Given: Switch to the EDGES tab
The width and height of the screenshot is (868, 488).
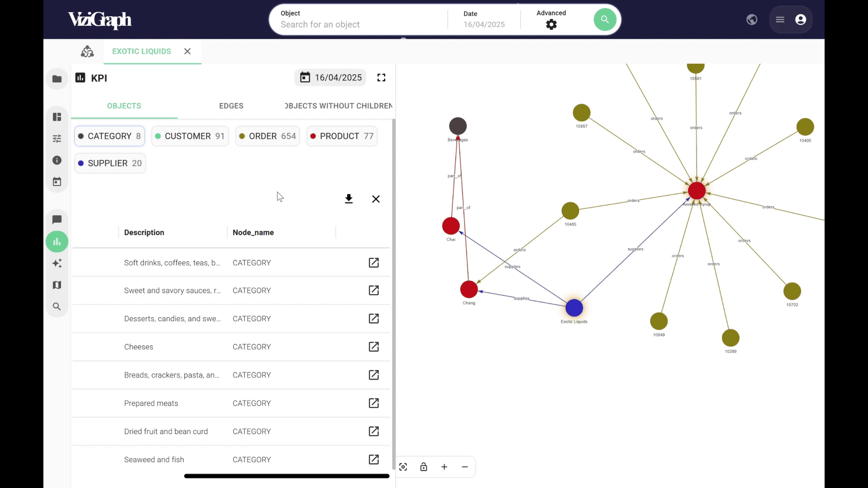Looking at the screenshot, I should [x=231, y=106].
